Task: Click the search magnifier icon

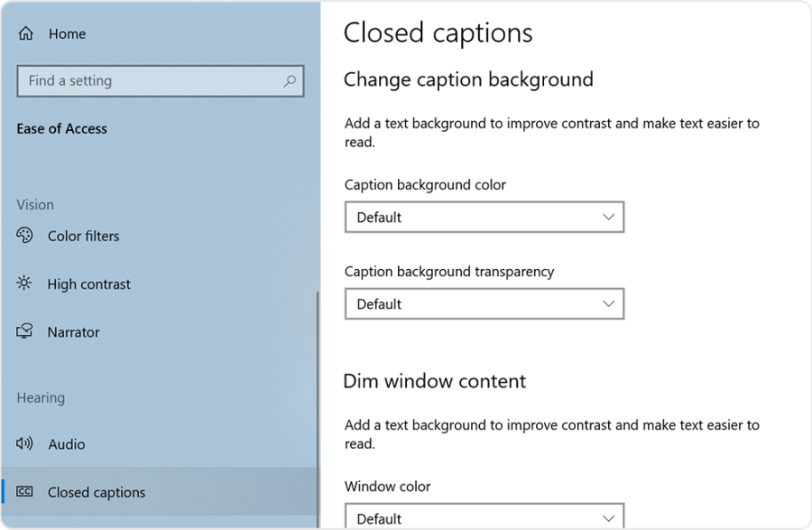Action: pyautogui.click(x=290, y=80)
